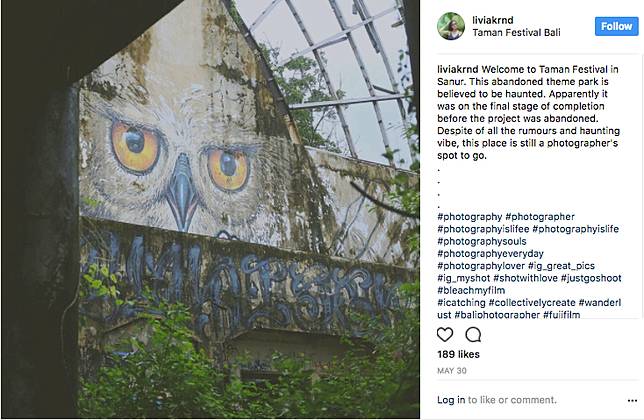Click the comment speech bubble icon
This screenshot has width=644, height=420.
point(473,334)
